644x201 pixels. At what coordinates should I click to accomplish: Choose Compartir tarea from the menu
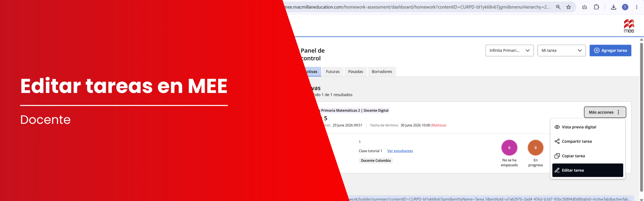[x=588, y=141]
